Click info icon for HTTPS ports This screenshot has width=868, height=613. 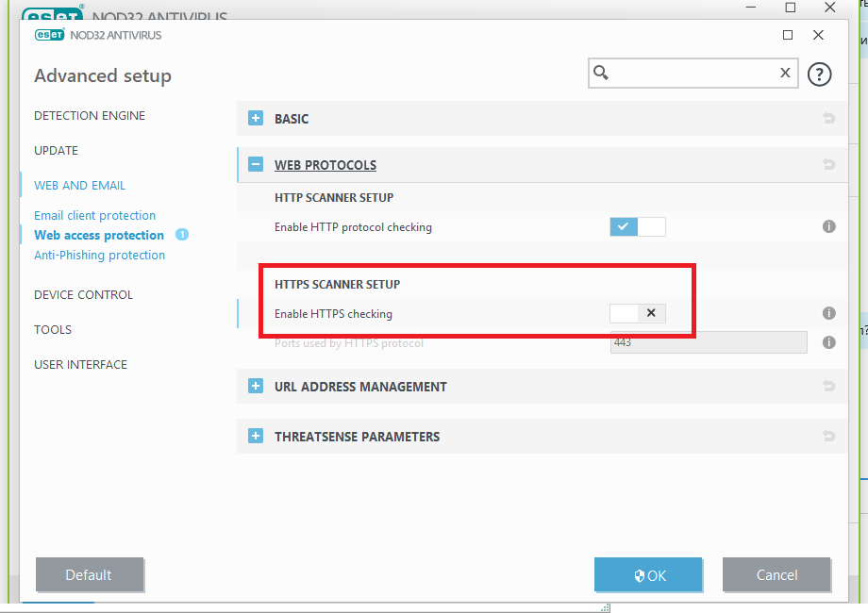(828, 343)
